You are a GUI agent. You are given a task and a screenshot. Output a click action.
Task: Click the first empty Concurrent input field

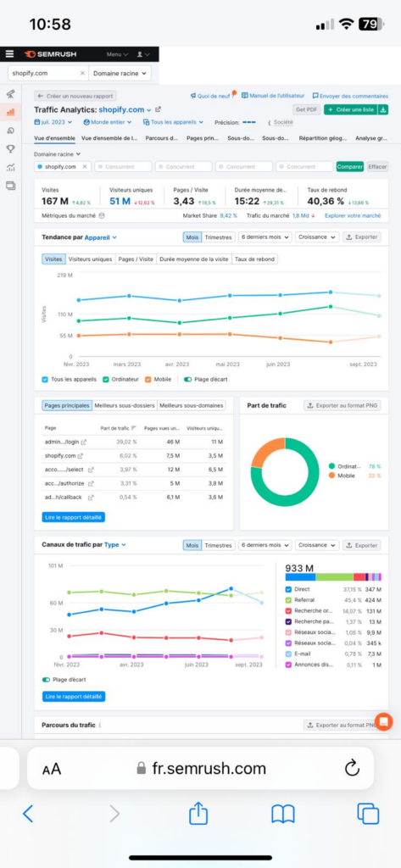click(122, 167)
